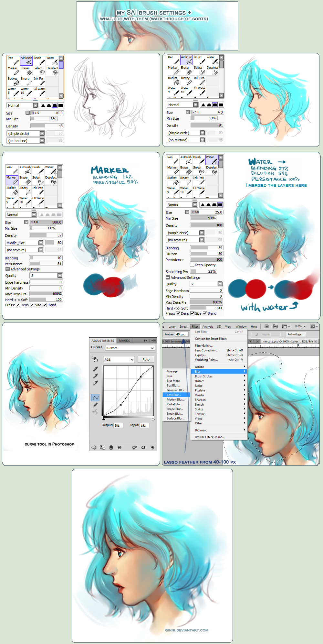Click the Refine Edge... button
Image resolution: width=323 pixels, height=644 pixels.
[x=296, y=334]
